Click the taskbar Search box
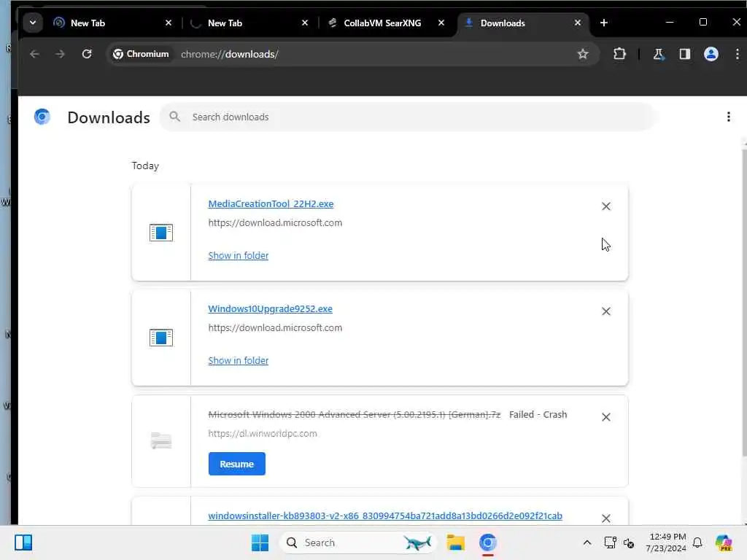 358,542
